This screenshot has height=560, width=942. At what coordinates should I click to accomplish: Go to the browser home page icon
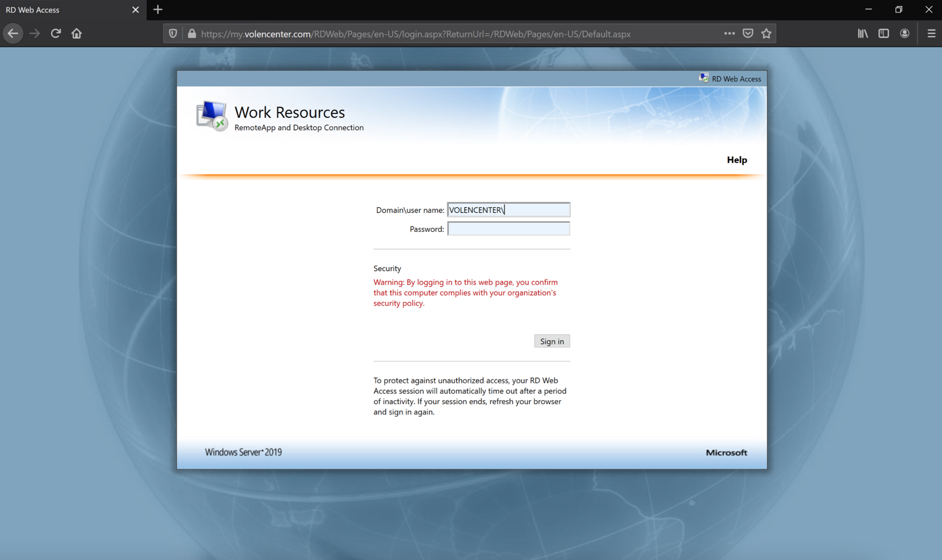tap(76, 33)
